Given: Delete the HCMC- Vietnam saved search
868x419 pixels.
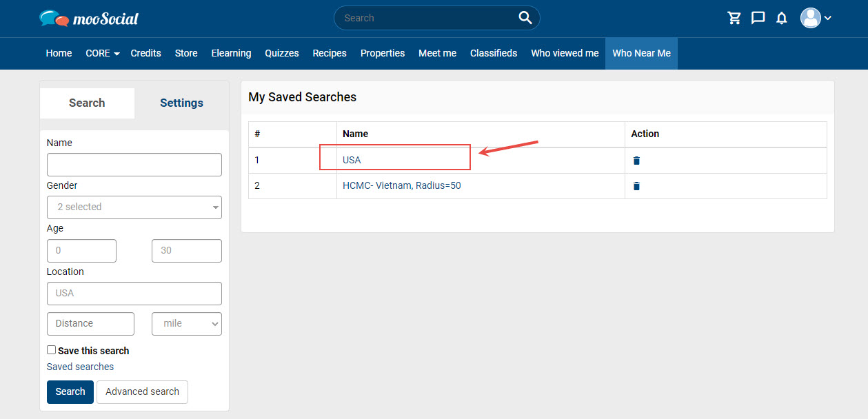Looking at the screenshot, I should click(x=636, y=186).
